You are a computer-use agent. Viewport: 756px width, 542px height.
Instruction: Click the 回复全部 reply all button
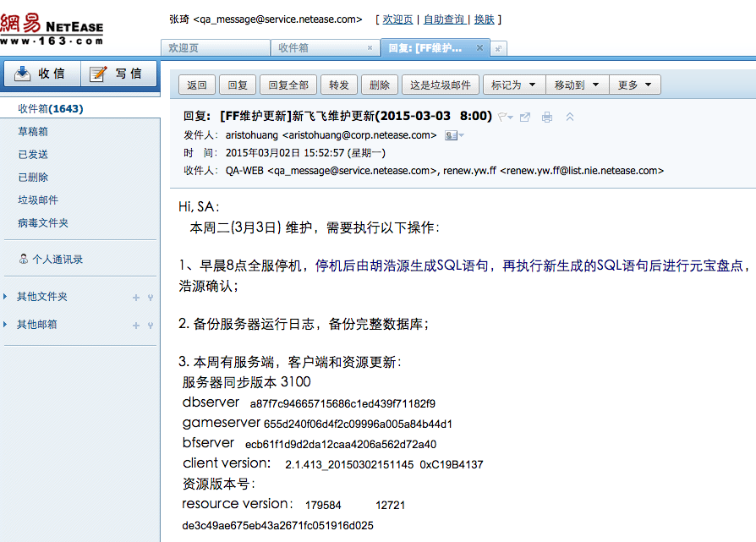pos(288,85)
